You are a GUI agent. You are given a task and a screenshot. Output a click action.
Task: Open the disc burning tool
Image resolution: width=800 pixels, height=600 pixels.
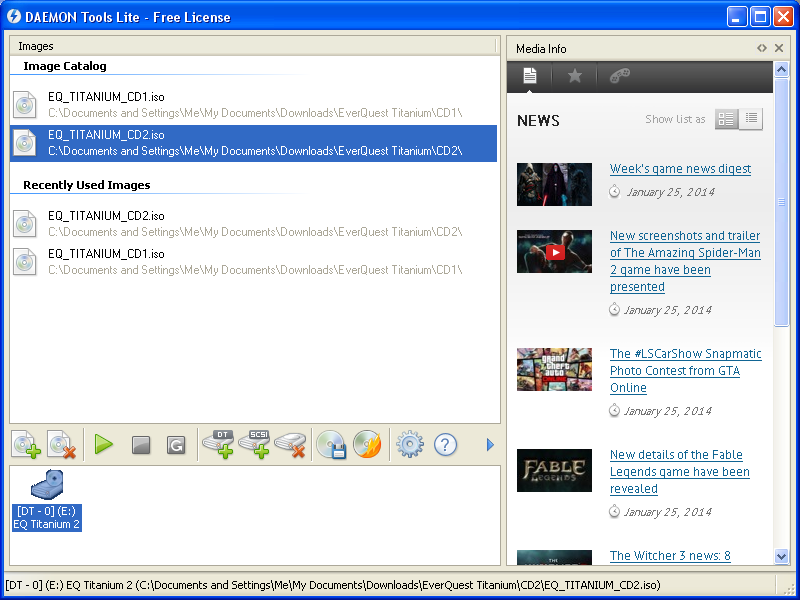point(368,445)
